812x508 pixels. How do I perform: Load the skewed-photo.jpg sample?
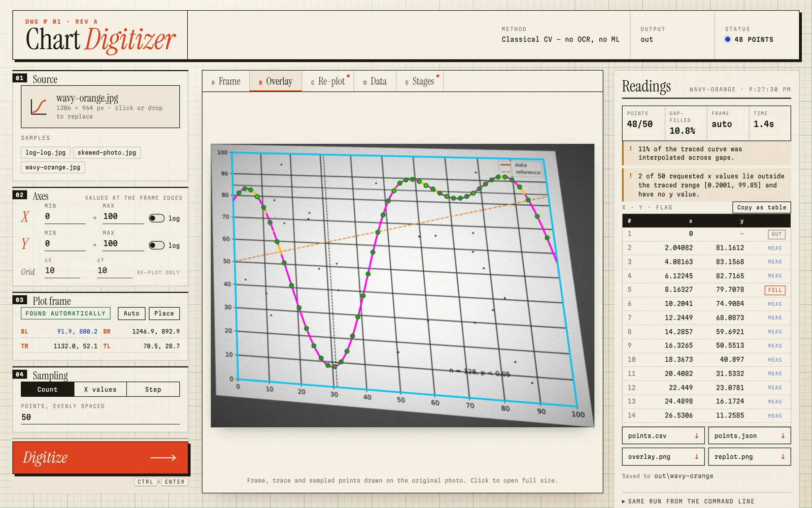pos(107,152)
